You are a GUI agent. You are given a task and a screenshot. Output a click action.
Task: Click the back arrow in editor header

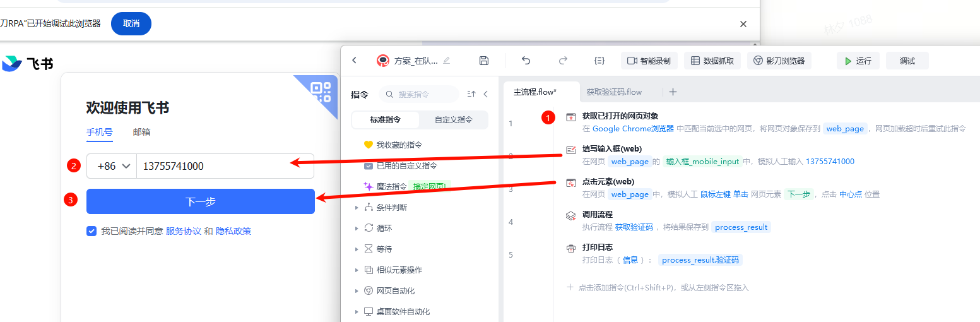tap(355, 61)
